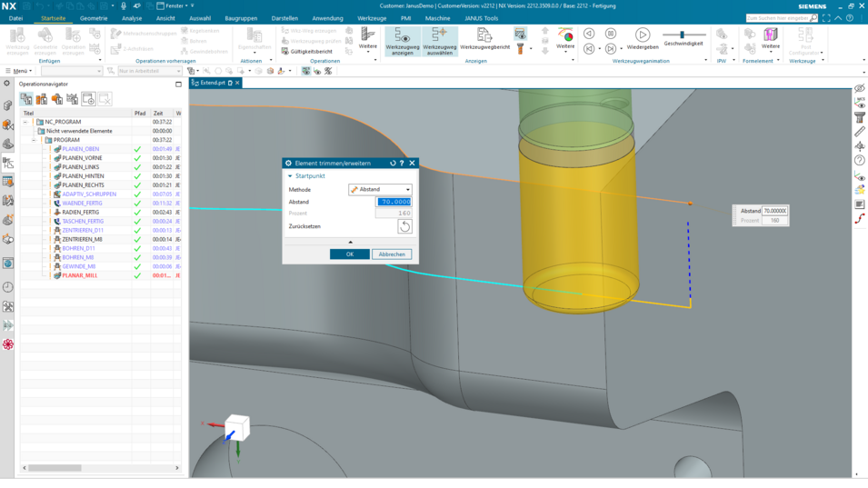Click the dialog help question mark

(x=402, y=164)
